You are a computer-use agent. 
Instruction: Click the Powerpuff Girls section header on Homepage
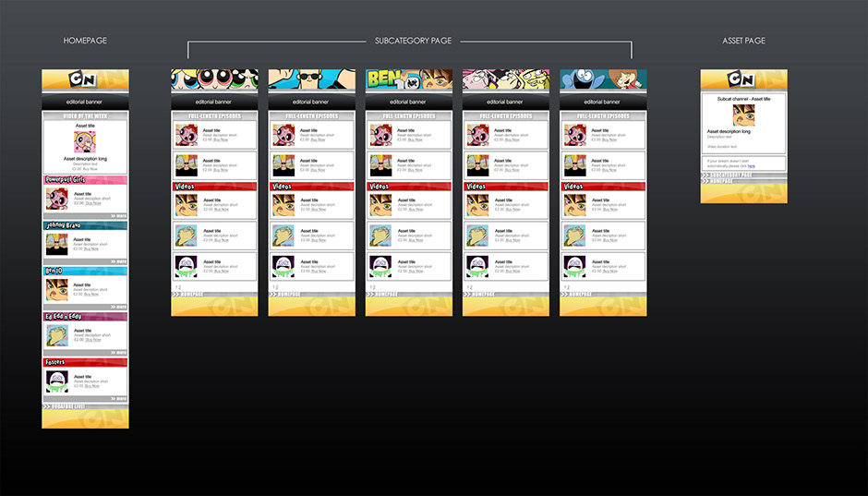(x=85, y=179)
